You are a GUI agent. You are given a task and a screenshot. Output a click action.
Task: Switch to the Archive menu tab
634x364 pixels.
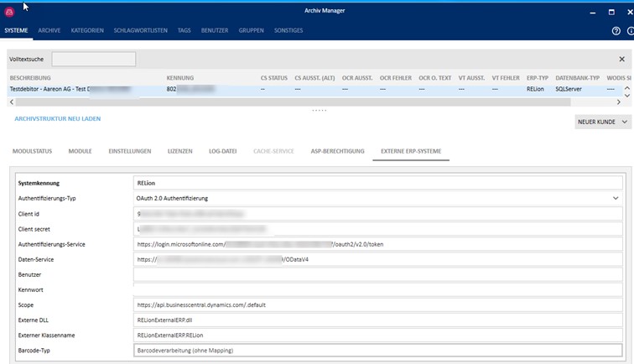pyautogui.click(x=49, y=30)
